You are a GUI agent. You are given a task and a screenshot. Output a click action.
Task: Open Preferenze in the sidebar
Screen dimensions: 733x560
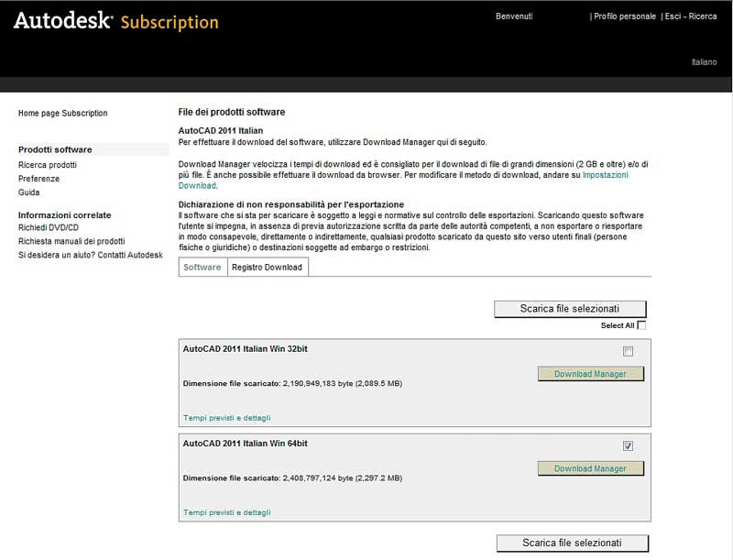(38, 179)
